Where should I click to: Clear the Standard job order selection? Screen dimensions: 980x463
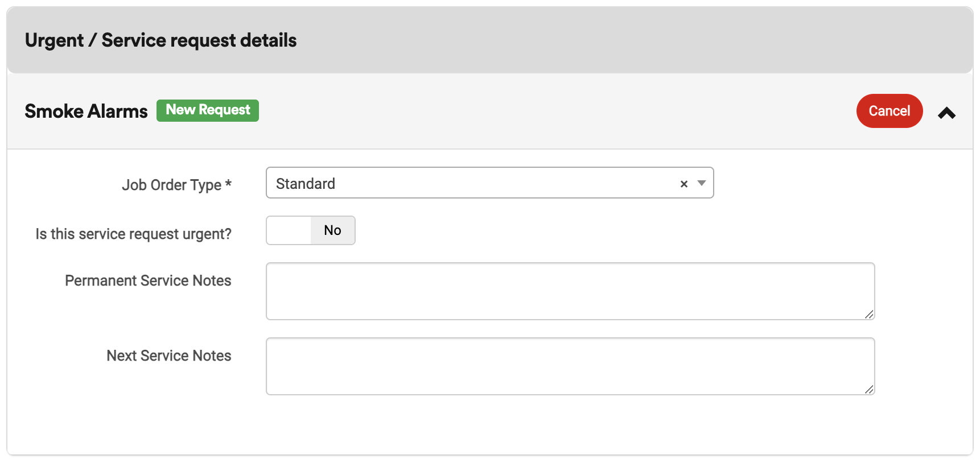[684, 184]
